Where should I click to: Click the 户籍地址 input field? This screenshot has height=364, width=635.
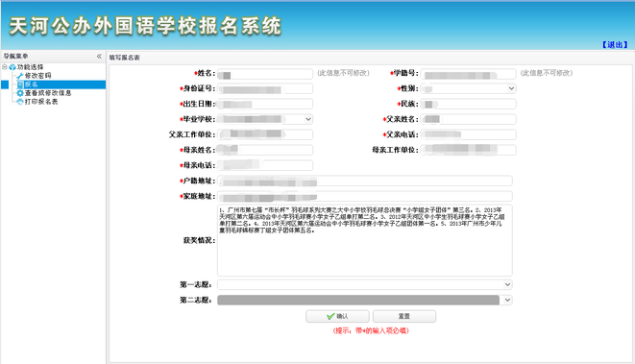click(x=364, y=181)
